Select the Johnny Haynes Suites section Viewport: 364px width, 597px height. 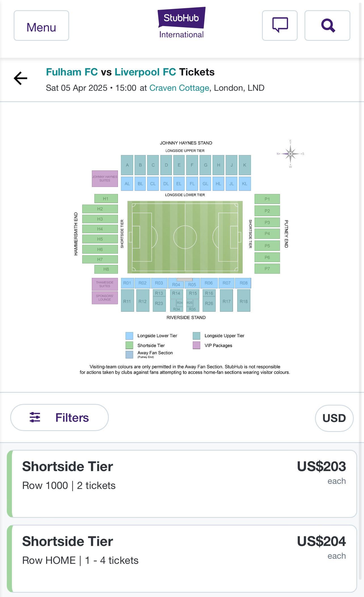coord(105,178)
